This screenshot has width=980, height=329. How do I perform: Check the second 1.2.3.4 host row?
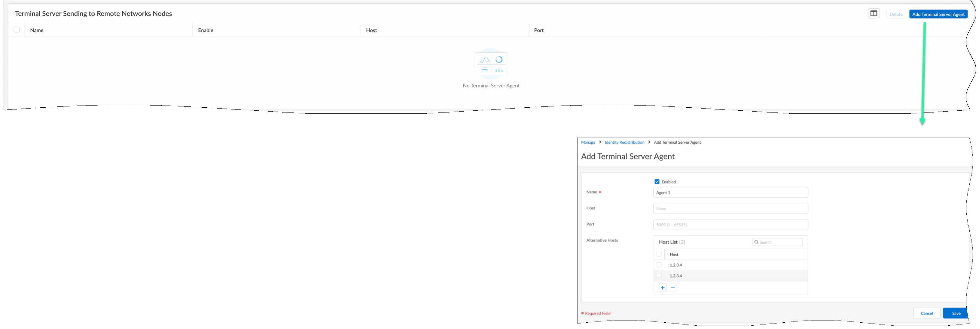659,275
